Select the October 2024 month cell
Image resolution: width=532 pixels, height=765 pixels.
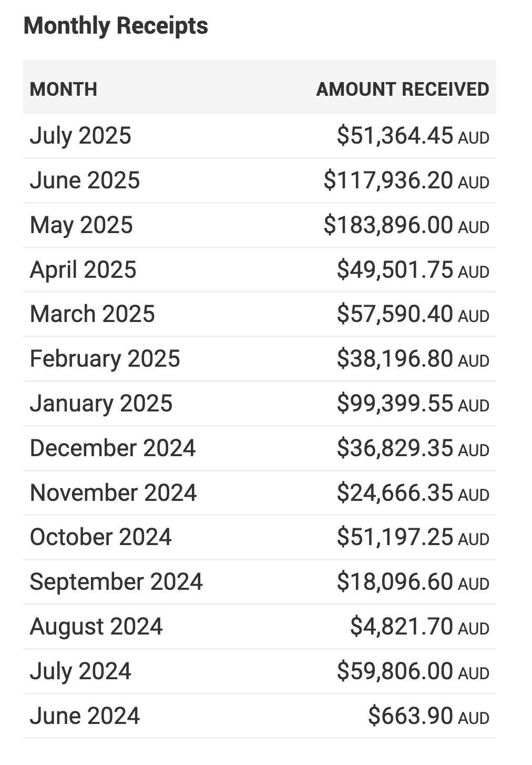[100, 537]
